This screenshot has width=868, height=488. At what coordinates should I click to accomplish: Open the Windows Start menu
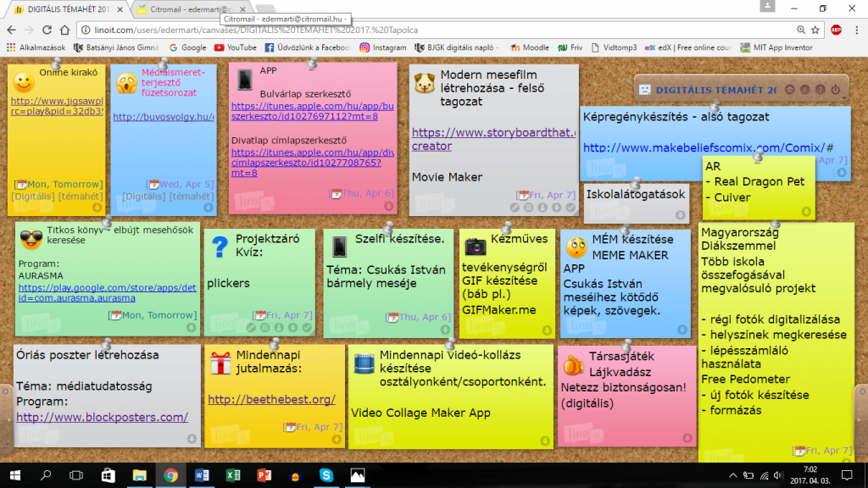point(15,475)
